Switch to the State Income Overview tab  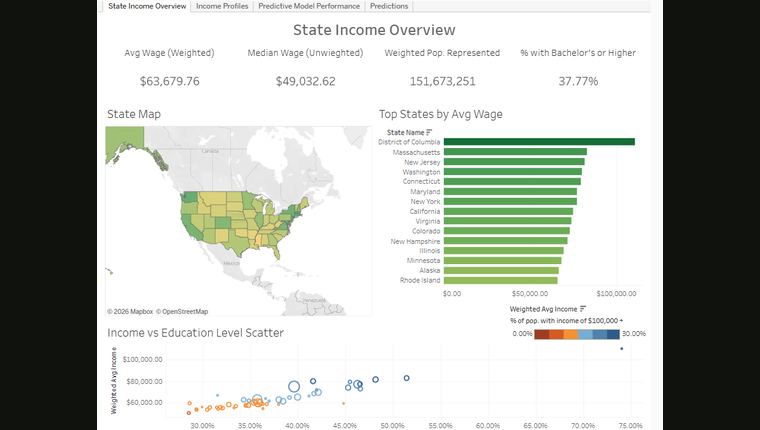tap(147, 6)
